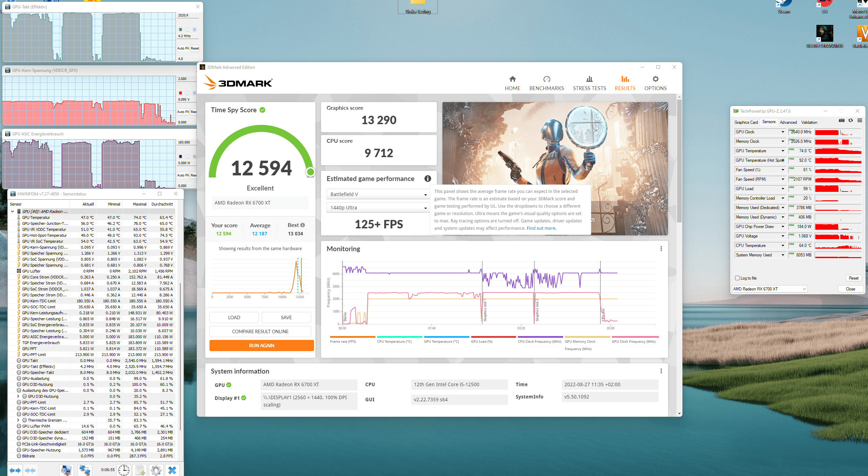Click the RUN AGAIN button
The width and height of the screenshot is (868, 476).
(x=261, y=346)
